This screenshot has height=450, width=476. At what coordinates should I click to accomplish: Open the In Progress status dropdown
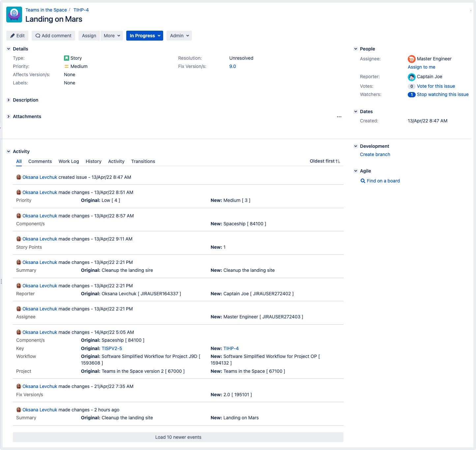tap(145, 36)
